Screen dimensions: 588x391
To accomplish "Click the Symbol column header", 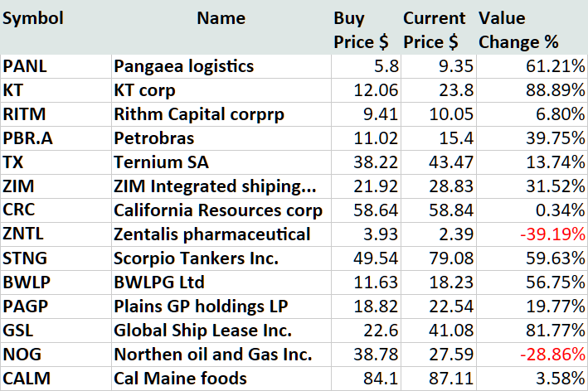I will (33, 18).
